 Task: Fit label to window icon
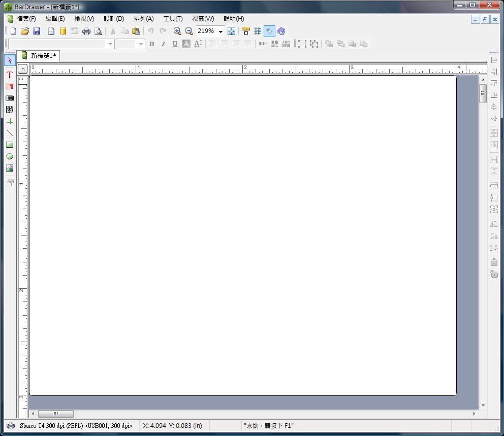point(232,31)
